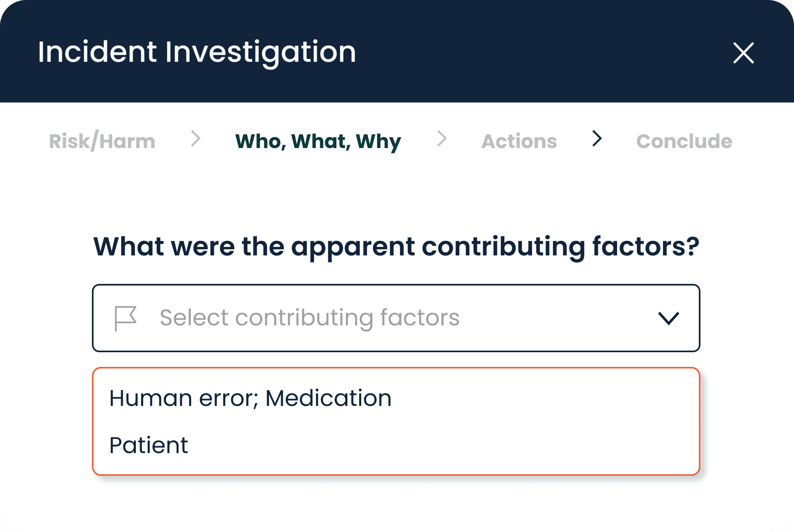
Task: Click the chevron arrow after Risk/Harm
Action: tap(196, 139)
